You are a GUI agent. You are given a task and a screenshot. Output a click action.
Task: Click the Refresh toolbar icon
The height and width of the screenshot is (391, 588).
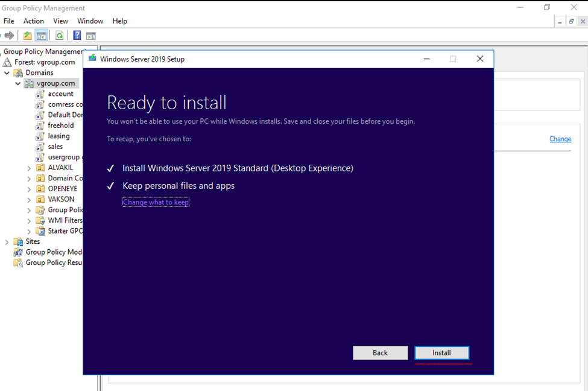(x=59, y=36)
